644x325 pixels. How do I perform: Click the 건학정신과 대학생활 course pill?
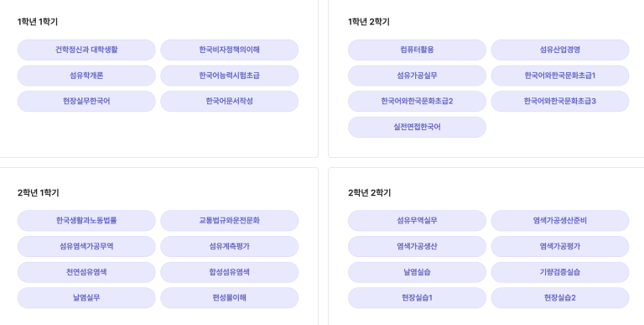(x=86, y=50)
